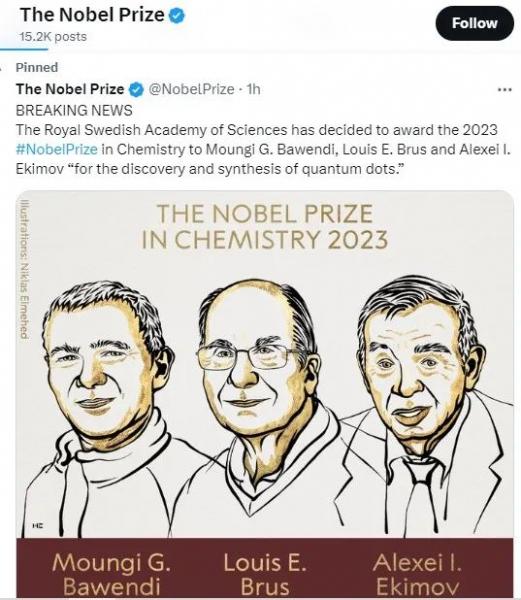Image resolution: width=521 pixels, height=600 pixels.
Task: Click the tweet author name The Nobel Prize
Action: pyautogui.click(x=70, y=90)
